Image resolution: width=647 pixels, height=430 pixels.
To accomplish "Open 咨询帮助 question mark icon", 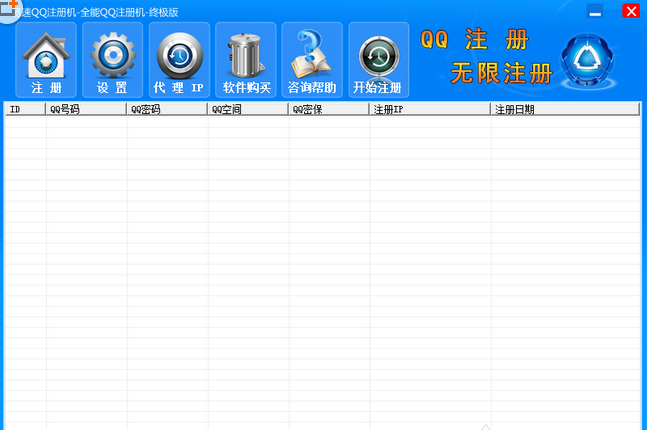I will [x=311, y=56].
